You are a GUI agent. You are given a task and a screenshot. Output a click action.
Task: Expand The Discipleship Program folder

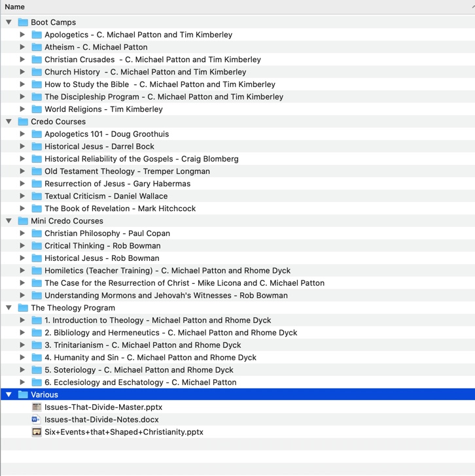(22, 97)
